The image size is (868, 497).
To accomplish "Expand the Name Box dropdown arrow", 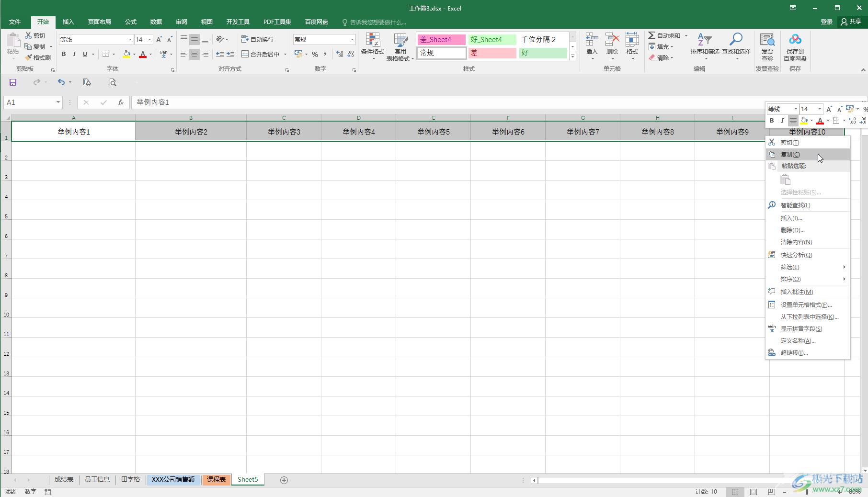I will click(x=58, y=102).
